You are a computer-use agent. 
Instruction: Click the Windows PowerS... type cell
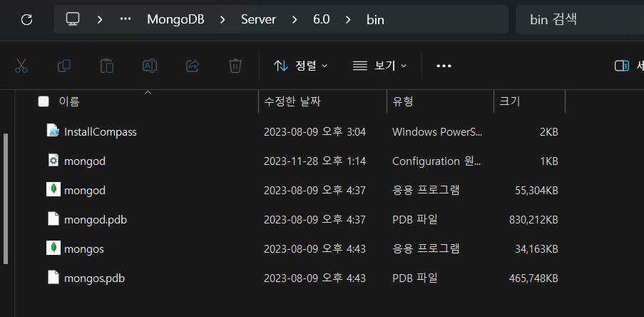click(437, 132)
